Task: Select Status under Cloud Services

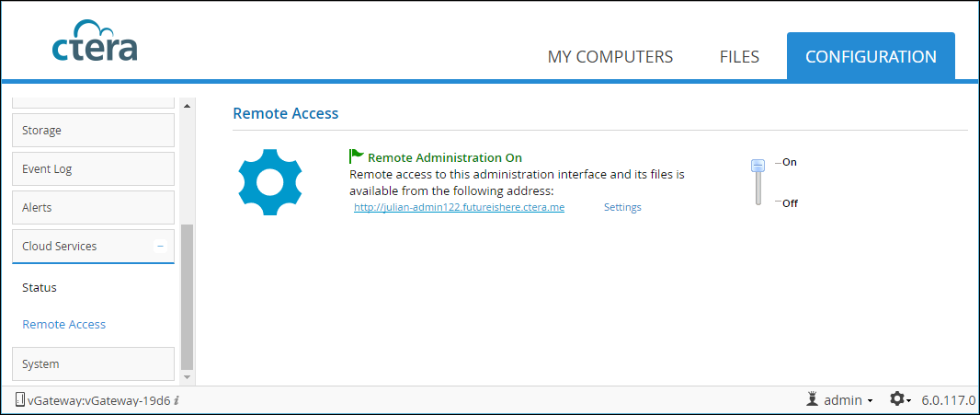Action: (40, 288)
